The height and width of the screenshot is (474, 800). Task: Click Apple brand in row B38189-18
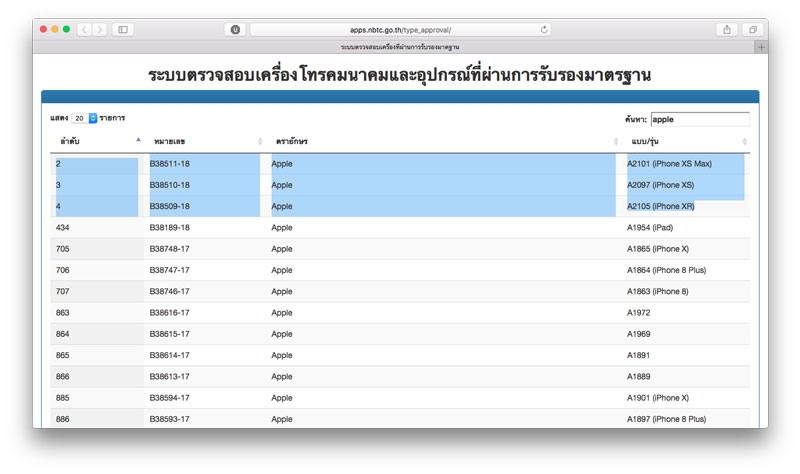point(282,228)
